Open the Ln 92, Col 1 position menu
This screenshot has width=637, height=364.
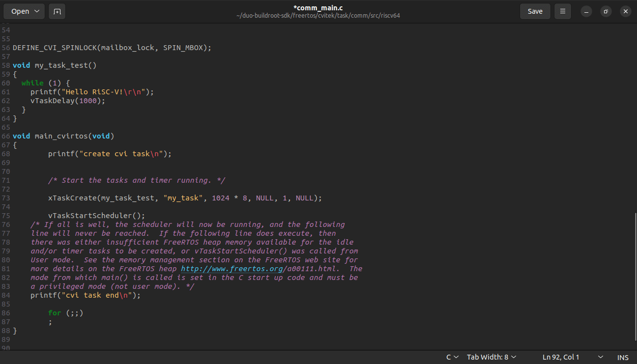pos(573,357)
